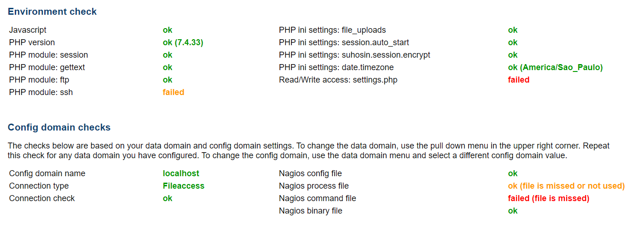
Task: Click the Config domain checks heading
Action: click(x=59, y=127)
